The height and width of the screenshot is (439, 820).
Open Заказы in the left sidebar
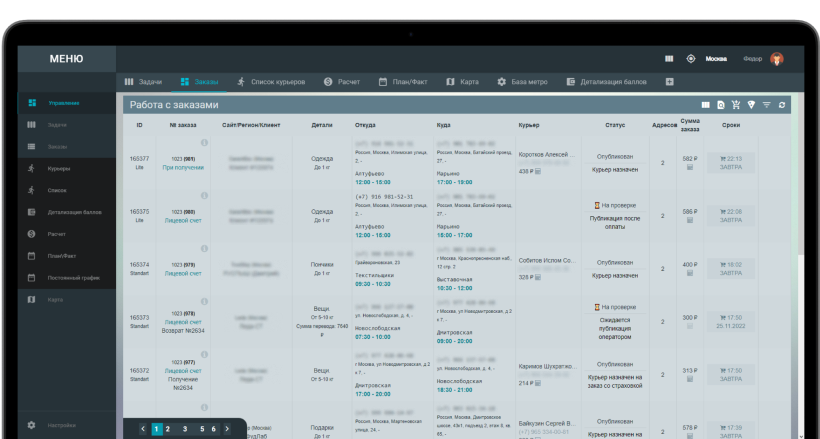point(67,147)
